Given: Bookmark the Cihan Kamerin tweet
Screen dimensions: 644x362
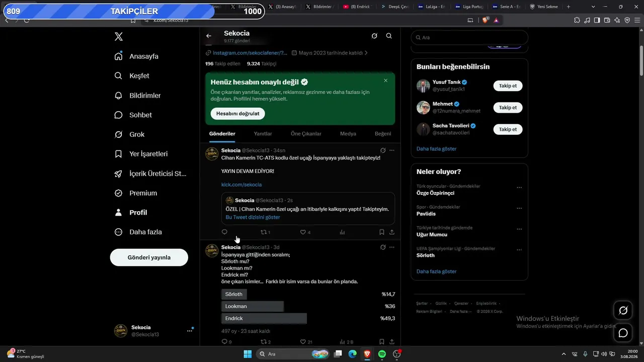Looking at the screenshot, I should [382, 232].
